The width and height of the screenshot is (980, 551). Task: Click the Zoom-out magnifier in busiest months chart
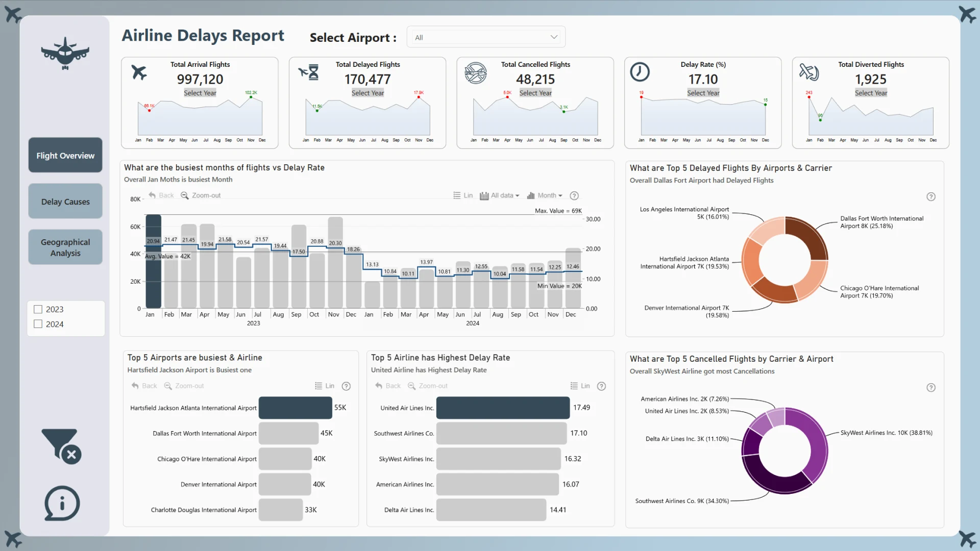click(x=185, y=195)
